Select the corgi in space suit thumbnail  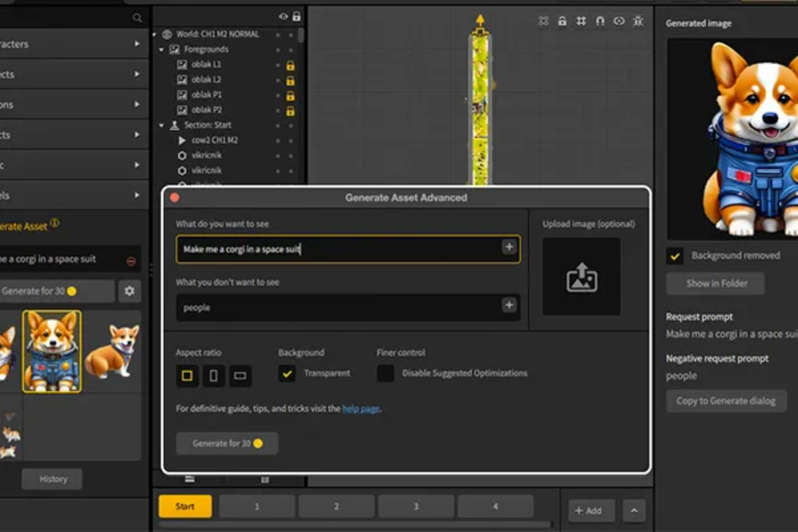tap(52, 351)
